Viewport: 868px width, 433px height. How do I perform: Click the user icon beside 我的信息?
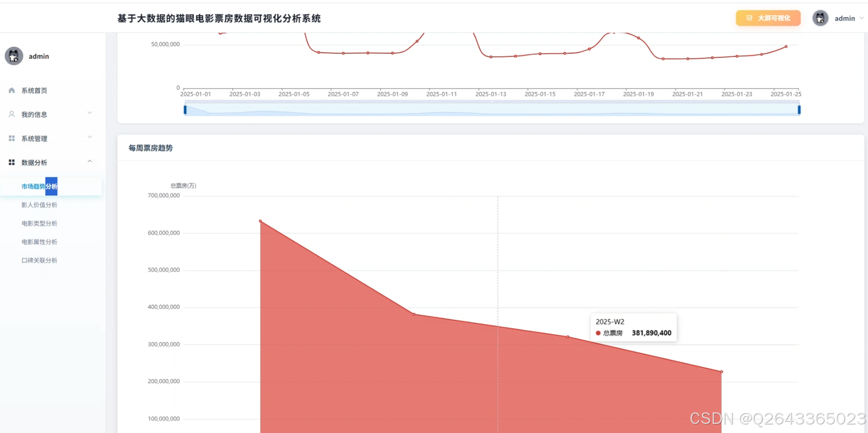tap(12, 114)
